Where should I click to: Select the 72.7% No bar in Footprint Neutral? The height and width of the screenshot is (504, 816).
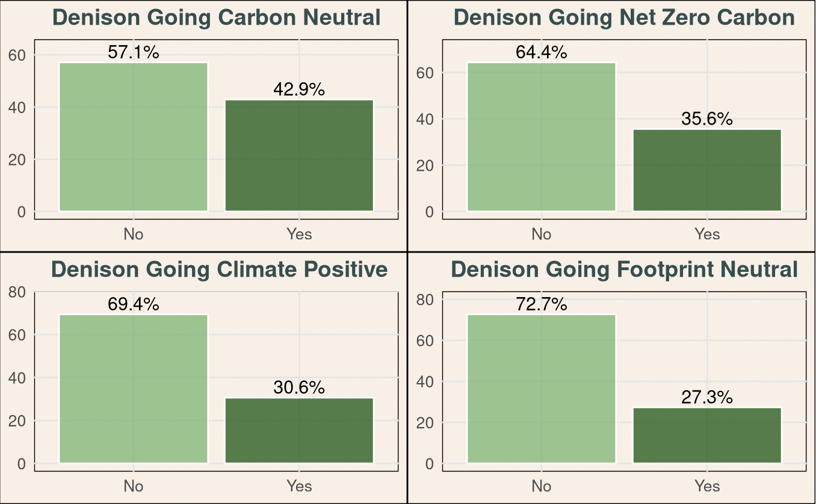pyautogui.click(x=541, y=389)
